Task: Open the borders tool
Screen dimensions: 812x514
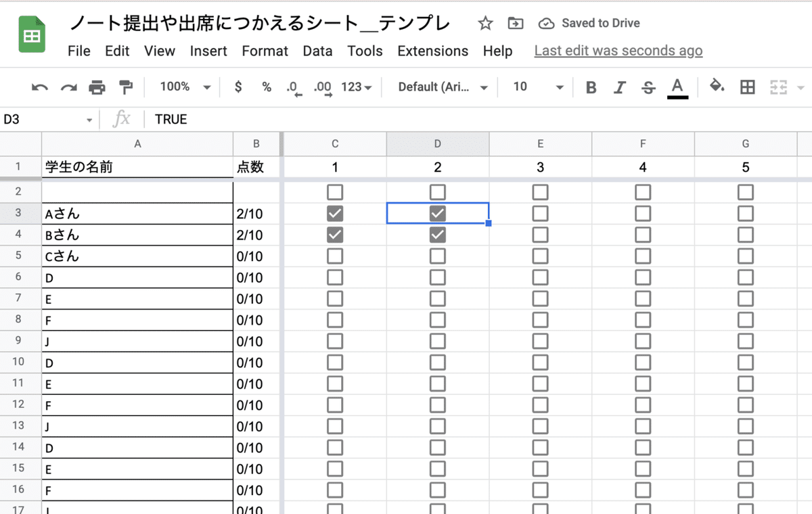Action: pos(747,87)
